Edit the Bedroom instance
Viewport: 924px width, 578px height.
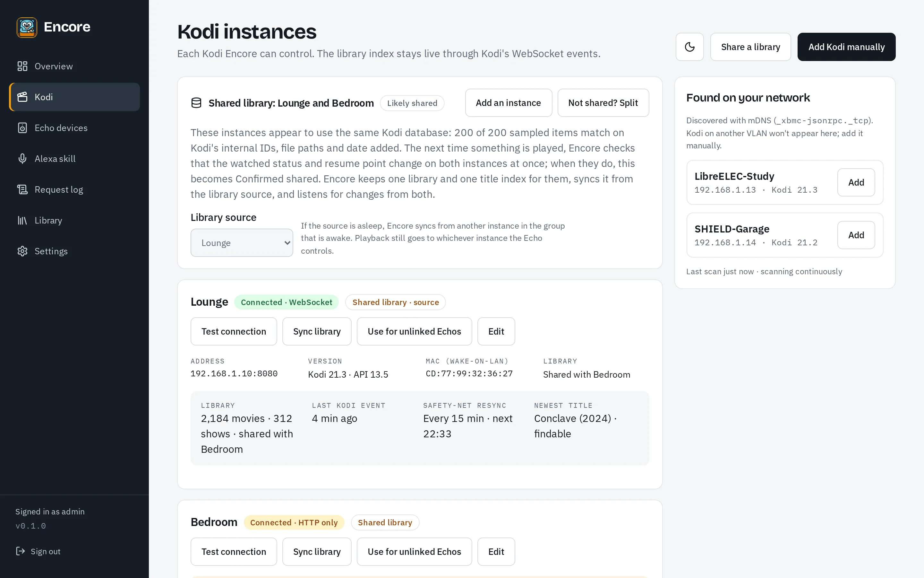[x=496, y=552]
